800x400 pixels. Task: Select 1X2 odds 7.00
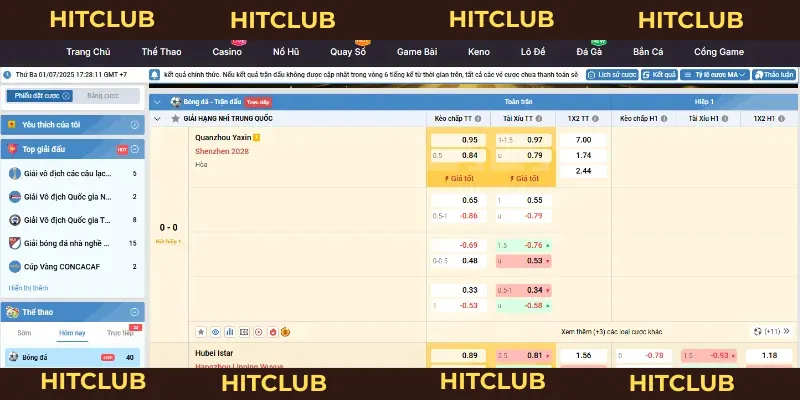583,140
